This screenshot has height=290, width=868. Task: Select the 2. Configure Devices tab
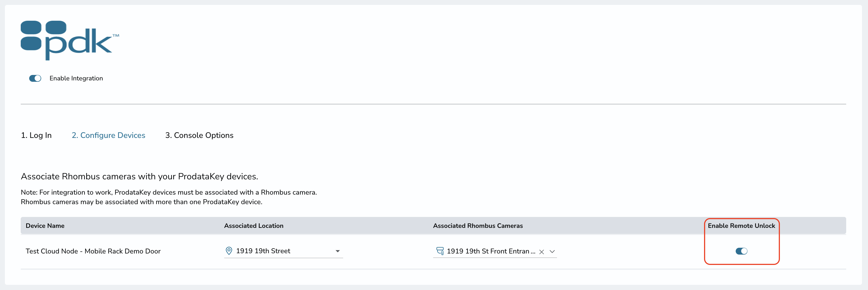point(109,135)
